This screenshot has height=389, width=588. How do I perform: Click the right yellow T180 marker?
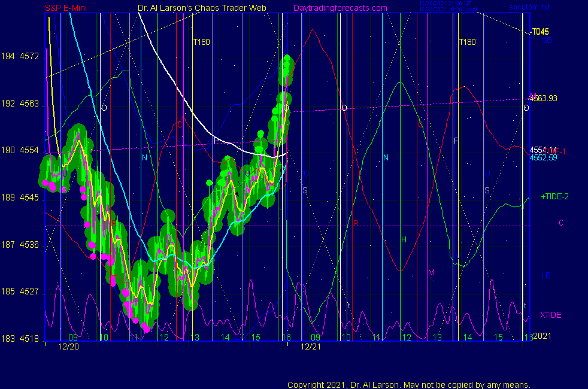[x=467, y=42]
